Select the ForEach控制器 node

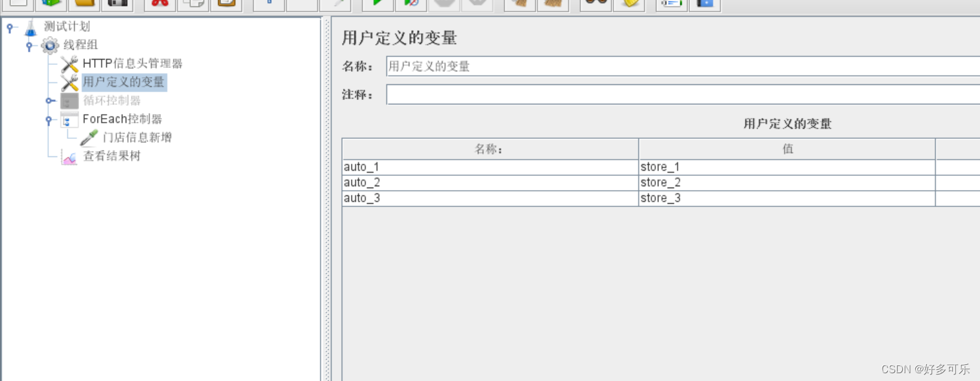[x=123, y=119]
